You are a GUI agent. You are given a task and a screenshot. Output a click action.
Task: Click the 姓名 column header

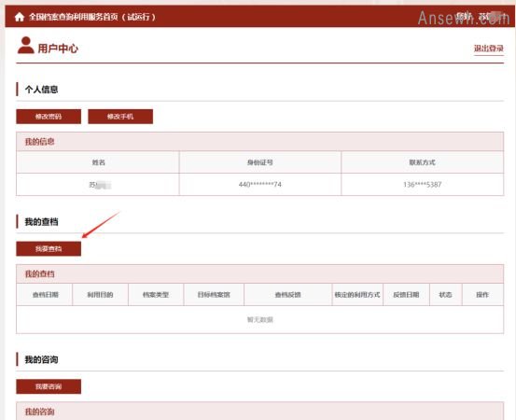click(x=98, y=162)
